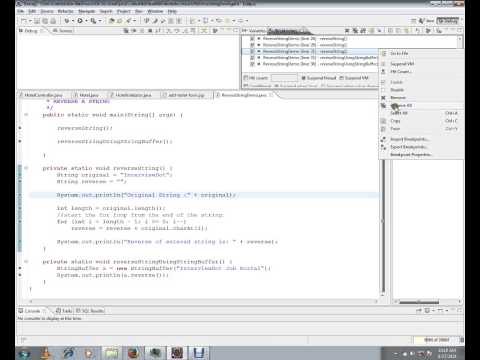Viewport: 480px width, 360px height.
Task: Open the Window menu
Action: 155,11
